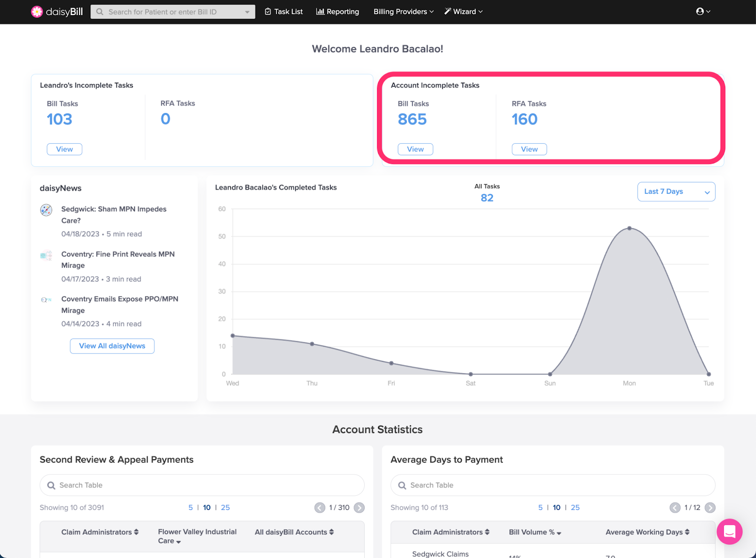Expand the Wizard menu
The image size is (756, 558).
click(464, 12)
